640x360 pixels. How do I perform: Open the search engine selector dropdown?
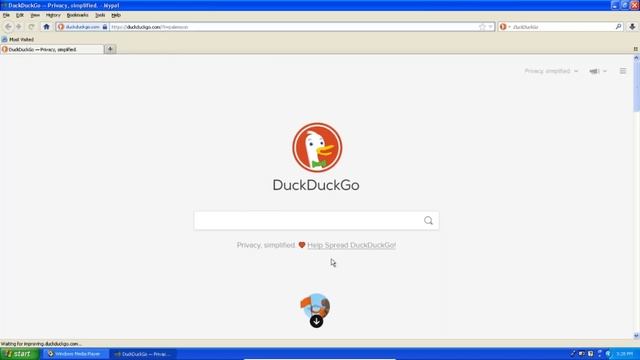tap(505, 27)
